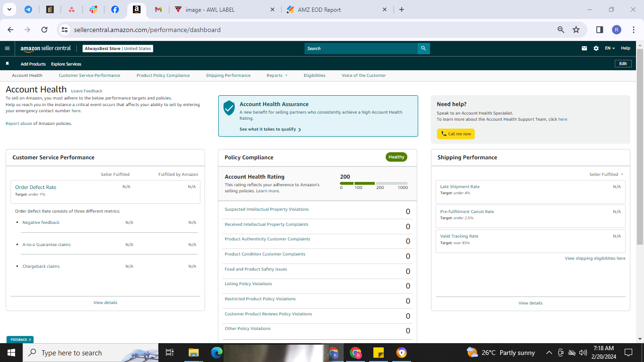Open See what it takes to qualify
The height and width of the screenshot is (362, 644).
(x=270, y=129)
